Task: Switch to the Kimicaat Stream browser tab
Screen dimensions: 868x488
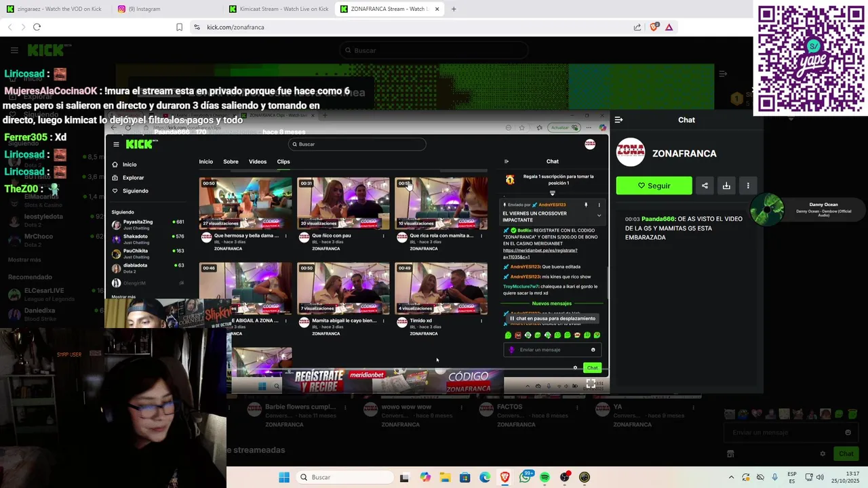Action: coord(279,9)
